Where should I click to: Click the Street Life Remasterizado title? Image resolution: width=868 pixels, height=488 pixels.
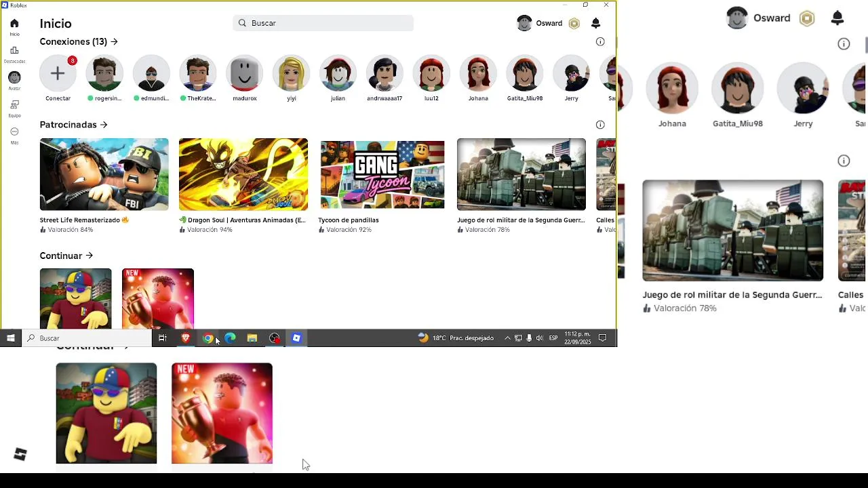pyautogui.click(x=84, y=220)
